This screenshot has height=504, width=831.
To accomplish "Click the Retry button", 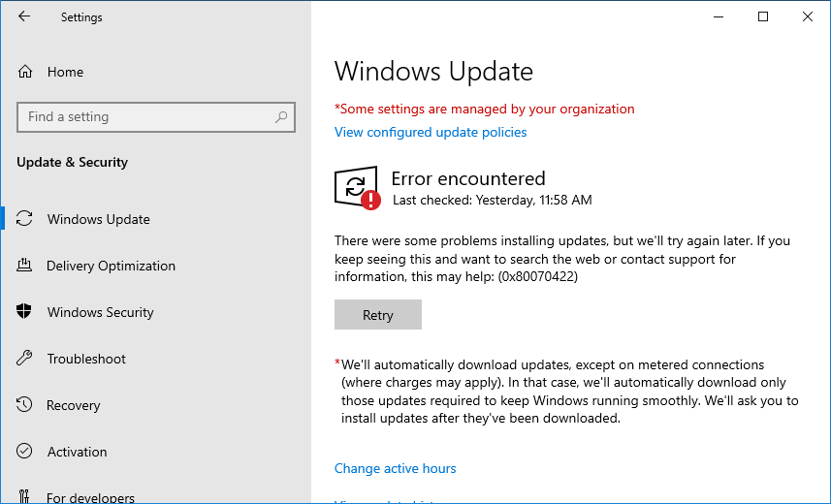I will click(378, 315).
